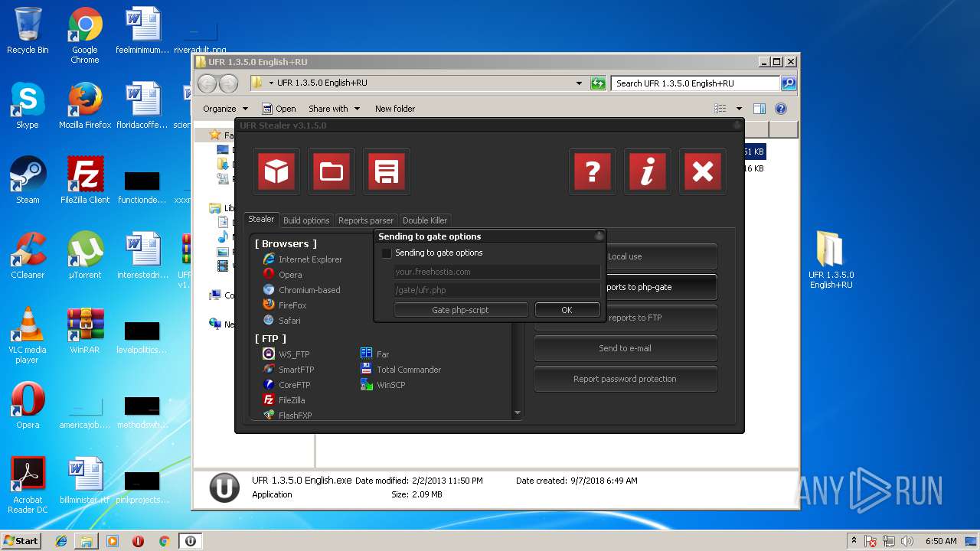The image size is (980, 551).
Task: Click the Opera icon in Browsers list
Action: [269, 275]
